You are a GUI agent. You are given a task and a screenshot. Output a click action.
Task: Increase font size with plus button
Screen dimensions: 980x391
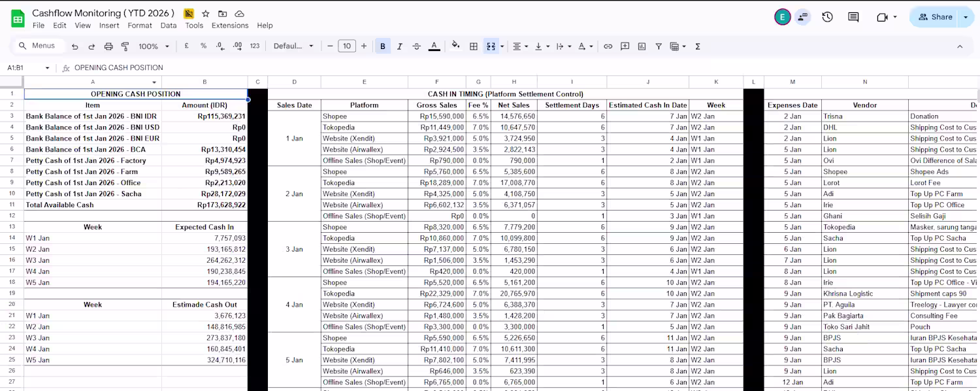(364, 46)
